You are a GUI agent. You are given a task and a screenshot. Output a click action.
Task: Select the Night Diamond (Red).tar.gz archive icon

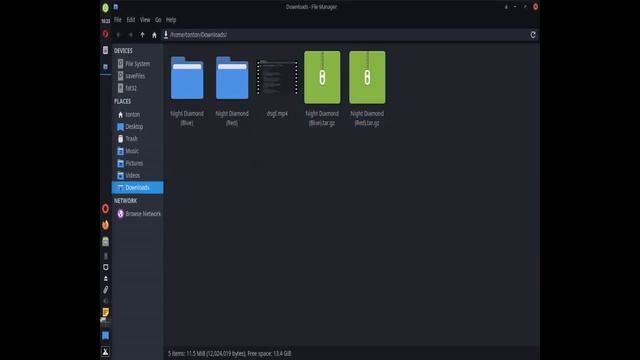coord(367,77)
